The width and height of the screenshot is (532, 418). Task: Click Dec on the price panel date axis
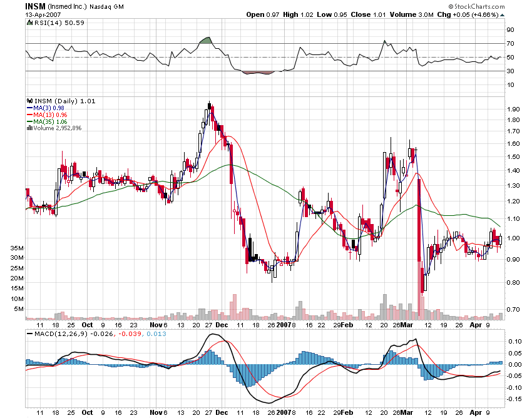pos(222,325)
